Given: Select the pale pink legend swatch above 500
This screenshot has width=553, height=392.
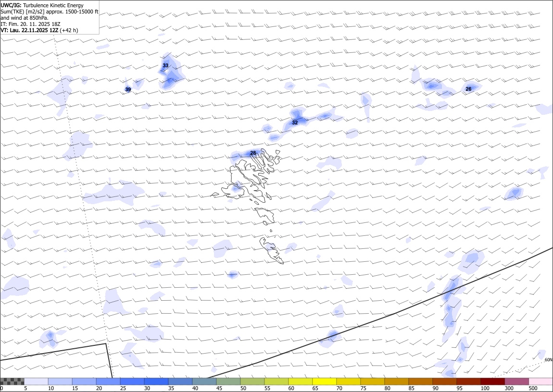Looking at the screenshot, I should coord(540,381).
